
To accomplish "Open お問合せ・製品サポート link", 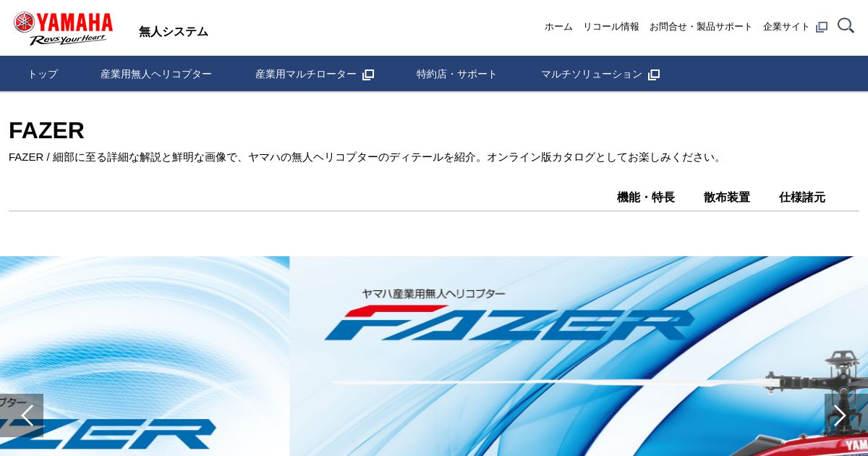I will (701, 27).
